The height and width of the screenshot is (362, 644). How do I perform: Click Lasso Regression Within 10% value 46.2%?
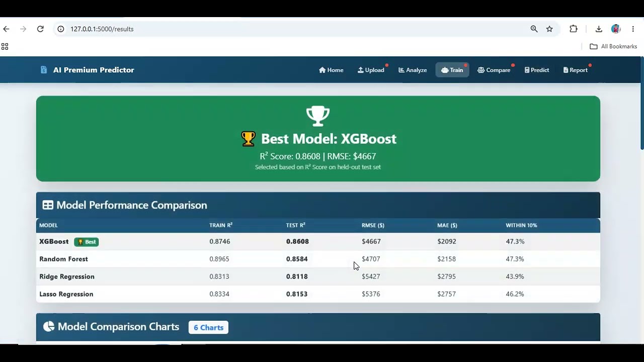[515, 294]
